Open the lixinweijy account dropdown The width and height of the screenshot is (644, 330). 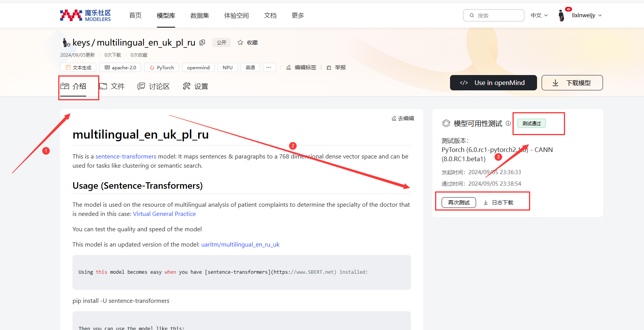586,15
